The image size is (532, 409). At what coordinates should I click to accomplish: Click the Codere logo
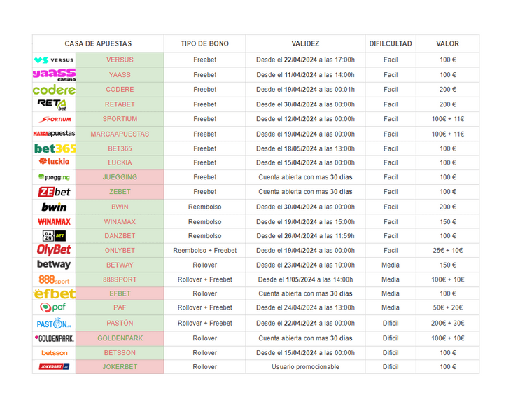(54, 90)
